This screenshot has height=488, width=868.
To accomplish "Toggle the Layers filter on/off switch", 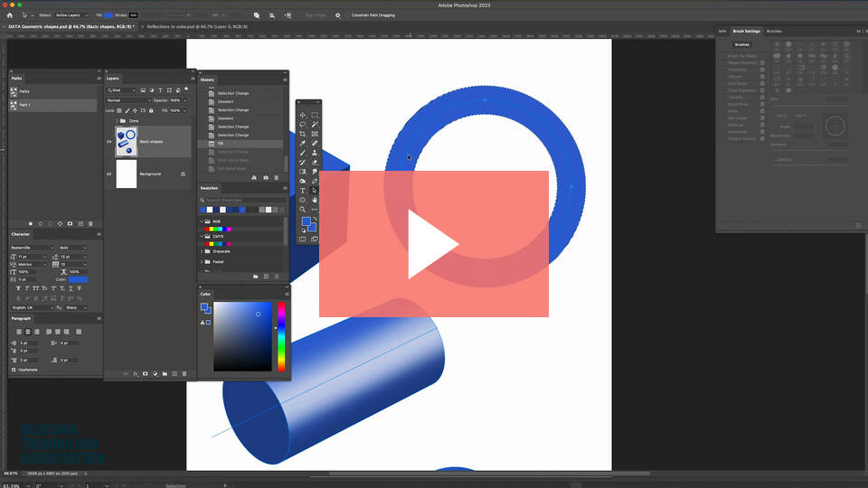I will tap(186, 89).
